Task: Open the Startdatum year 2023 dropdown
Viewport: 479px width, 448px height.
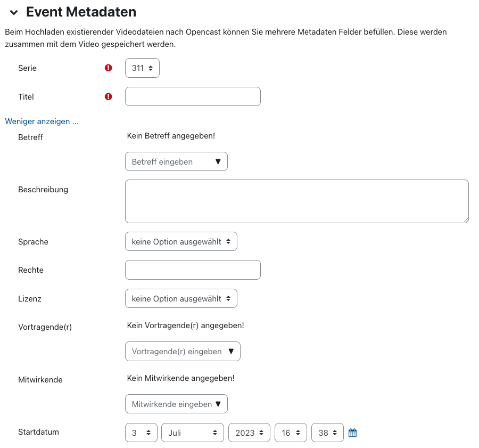Action: (249, 433)
